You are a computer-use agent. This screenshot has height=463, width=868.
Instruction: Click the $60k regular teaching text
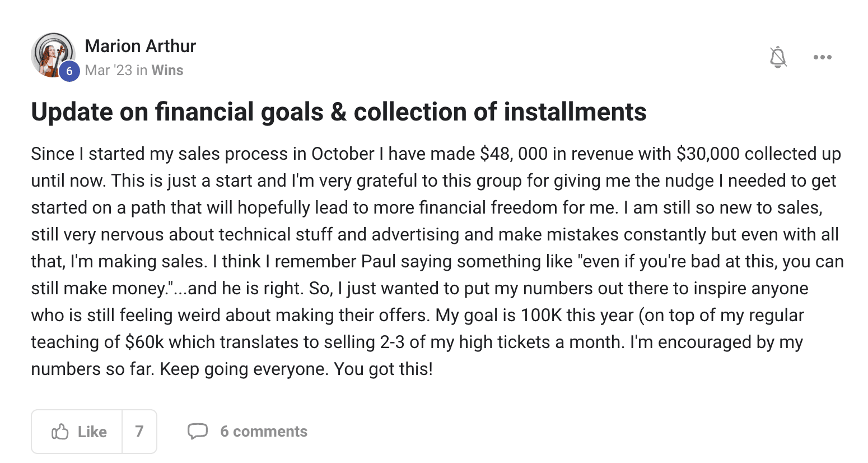144,342
